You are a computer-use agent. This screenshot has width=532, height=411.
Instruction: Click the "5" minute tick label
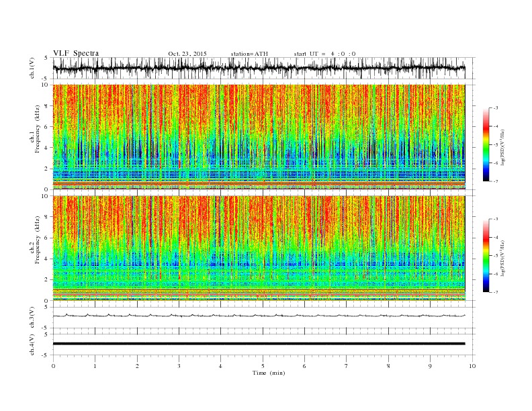point(263,366)
